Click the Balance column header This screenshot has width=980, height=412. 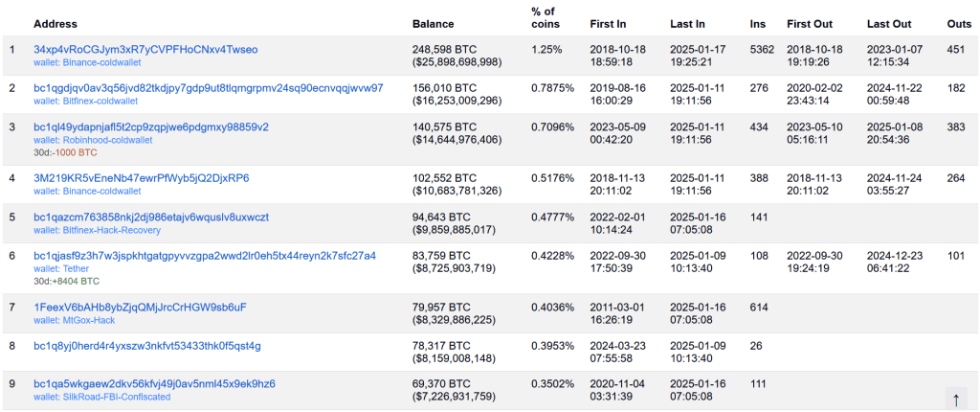click(433, 24)
